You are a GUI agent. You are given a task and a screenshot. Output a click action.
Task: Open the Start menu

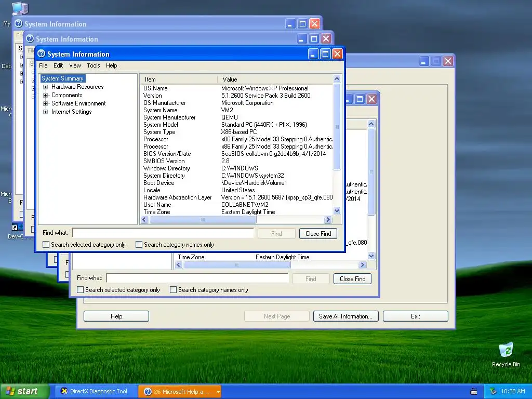point(24,392)
